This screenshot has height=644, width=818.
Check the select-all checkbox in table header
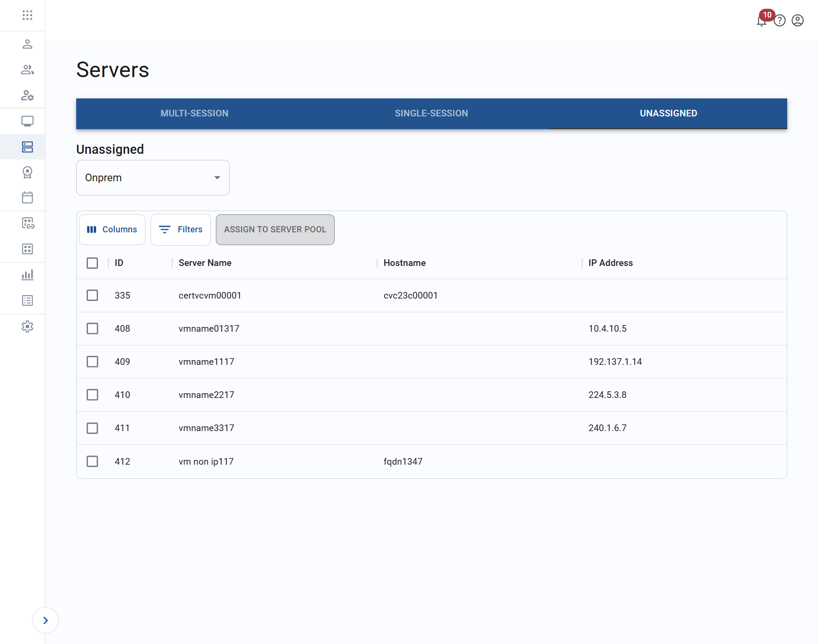pos(92,263)
